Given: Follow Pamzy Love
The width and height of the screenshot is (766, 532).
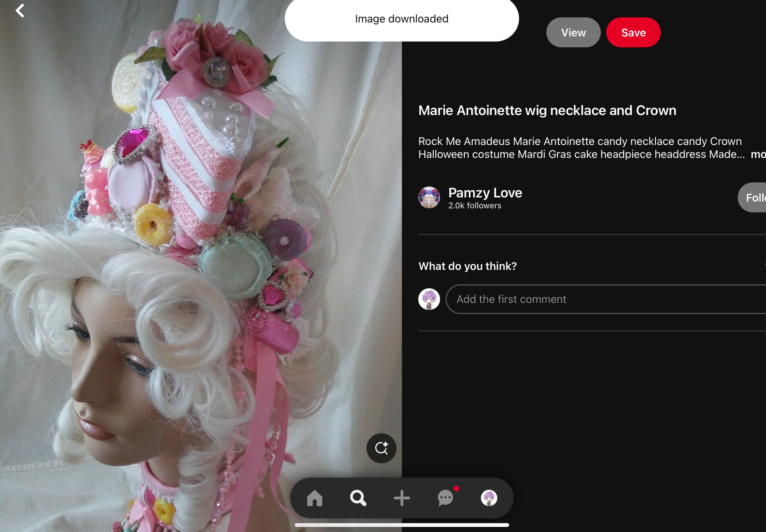Looking at the screenshot, I should click(x=752, y=197).
